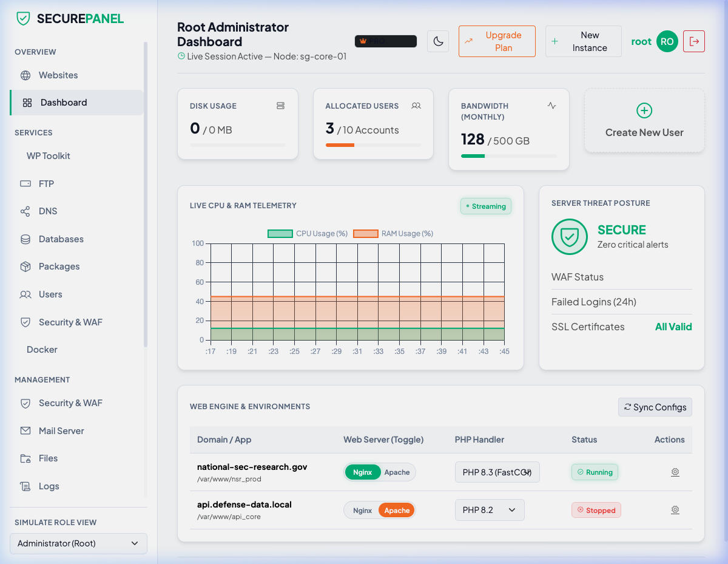The width and height of the screenshot is (728, 564).
Task: Open Packages in the sidebar
Action: pyautogui.click(x=76, y=267)
